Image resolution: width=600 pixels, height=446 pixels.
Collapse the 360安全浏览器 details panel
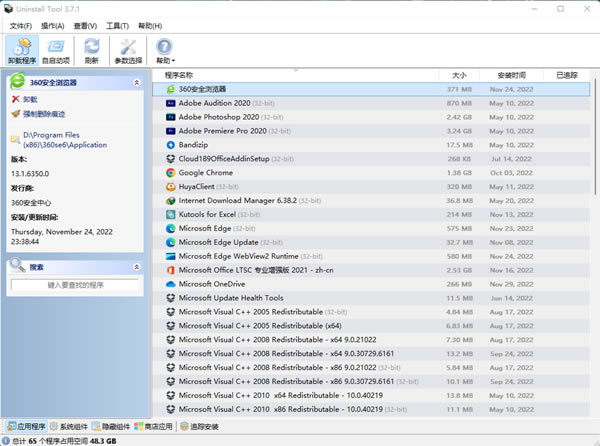pyautogui.click(x=136, y=83)
